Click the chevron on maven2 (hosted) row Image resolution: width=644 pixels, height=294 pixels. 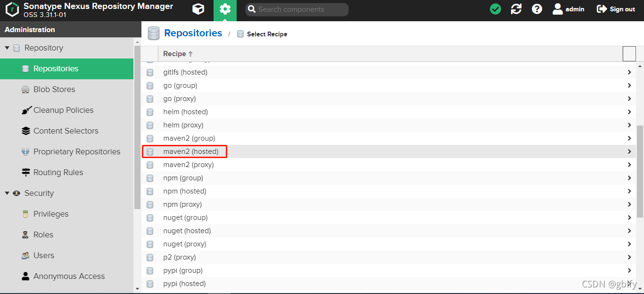coord(629,151)
